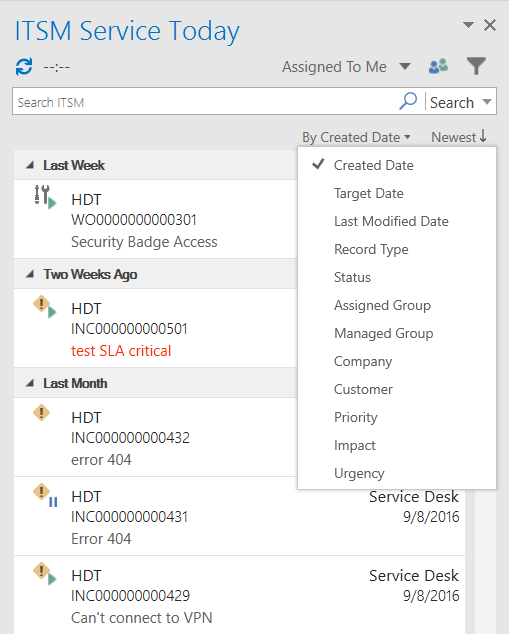This screenshot has height=634, width=509.
Task: Click the paused incident icon for INC00000000431
Action: click(x=45, y=495)
